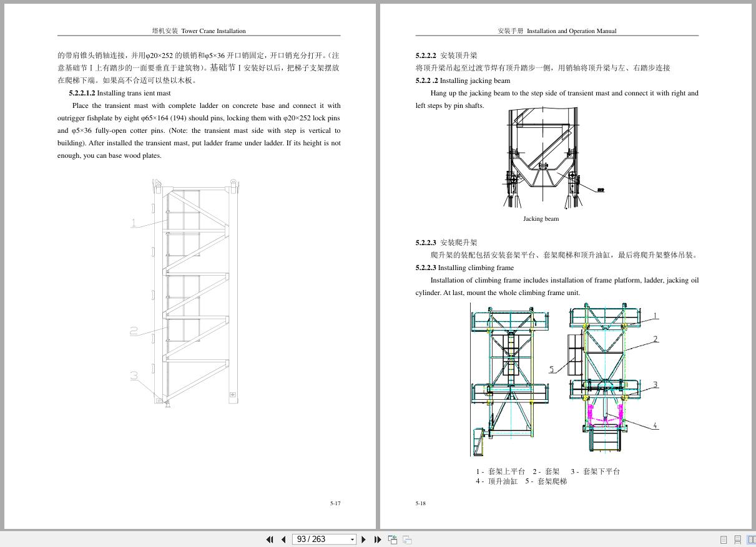The image size is (756, 547).
Task: Open the page number dropdown arrow
Action: click(352, 540)
